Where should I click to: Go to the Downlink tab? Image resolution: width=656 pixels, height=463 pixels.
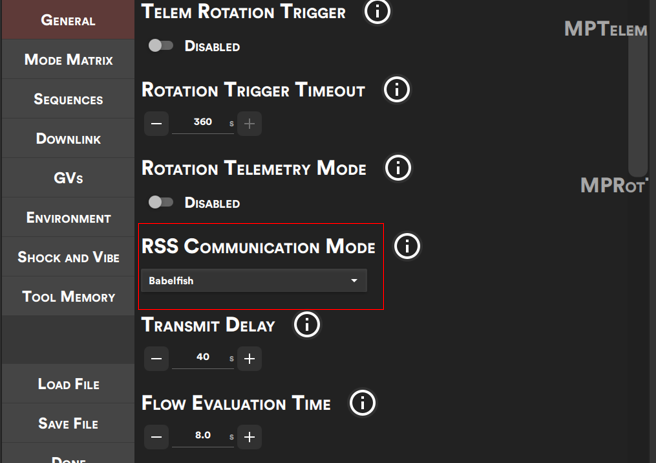pyautogui.click(x=68, y=139)
